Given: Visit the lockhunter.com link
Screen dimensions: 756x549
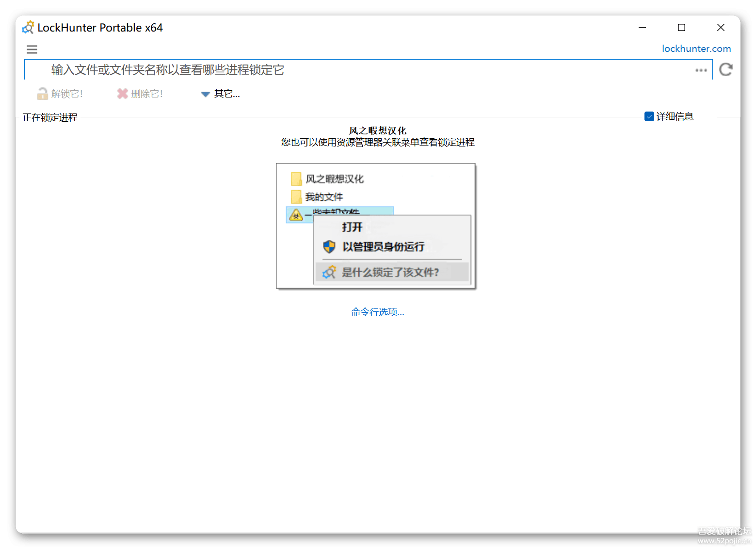Looking at the screenshot, I should click(x=696, y=48).
